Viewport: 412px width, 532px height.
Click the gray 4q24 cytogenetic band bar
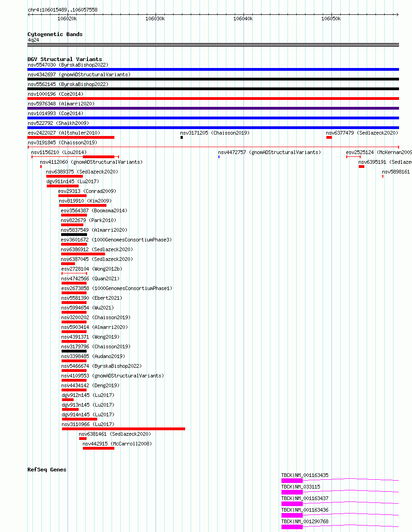[x=213, y=45]
